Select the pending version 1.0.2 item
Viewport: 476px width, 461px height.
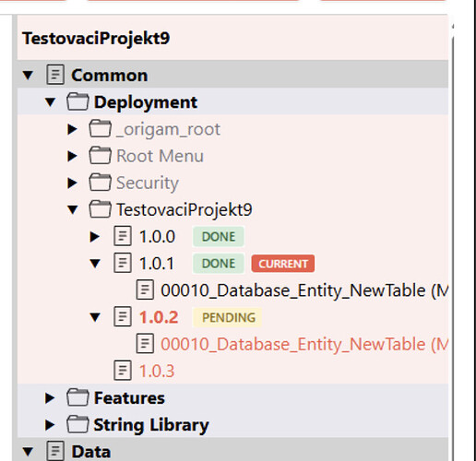pos(159,317)
